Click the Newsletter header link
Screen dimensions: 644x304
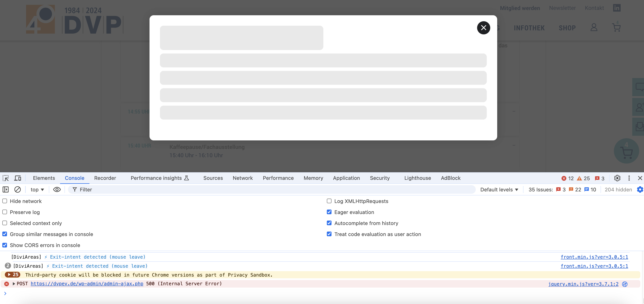tap(562, 8)
